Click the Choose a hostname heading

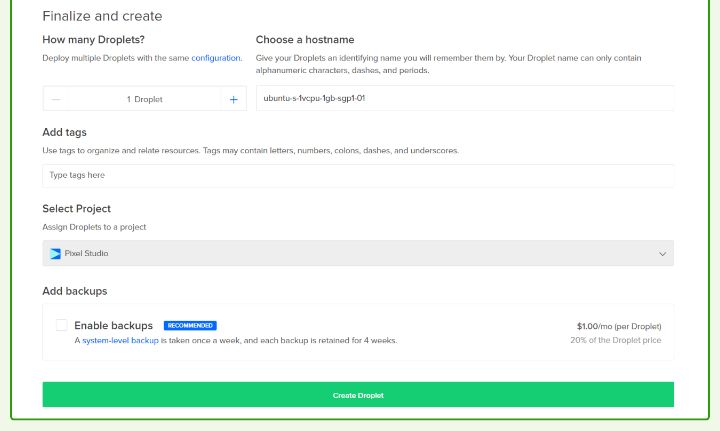click(305, 40)
